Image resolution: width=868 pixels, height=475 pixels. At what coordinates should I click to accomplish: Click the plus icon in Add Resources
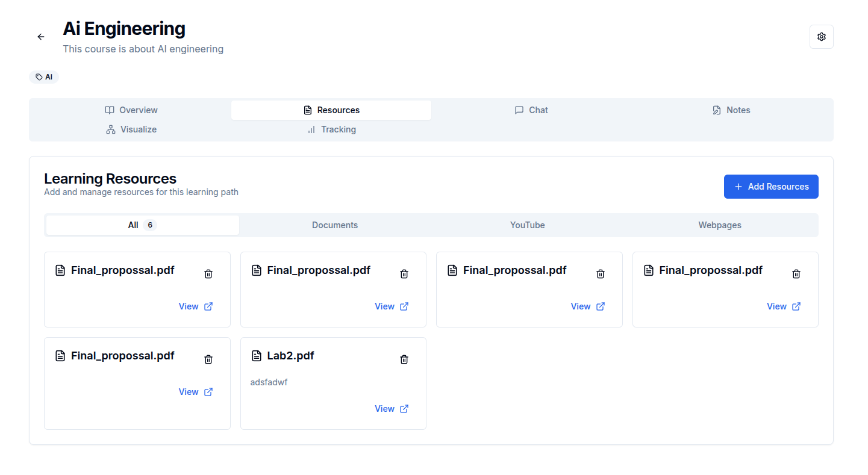pos(738,187)
